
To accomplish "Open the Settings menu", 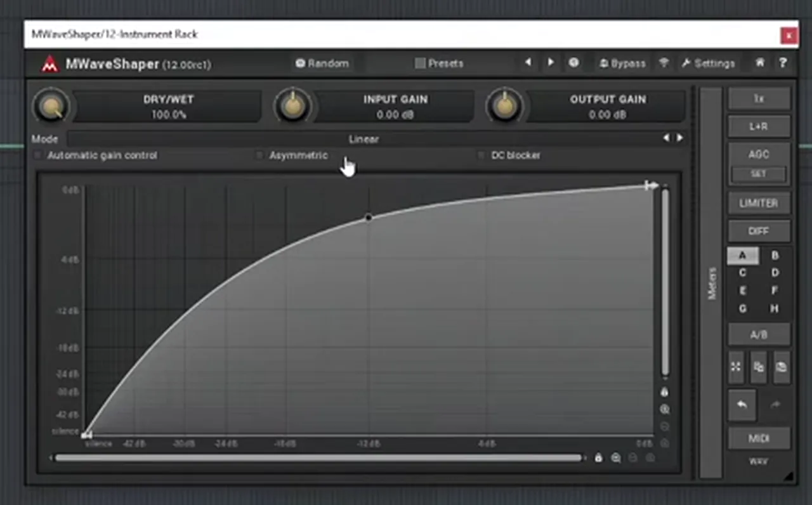I will click(709, 63).
